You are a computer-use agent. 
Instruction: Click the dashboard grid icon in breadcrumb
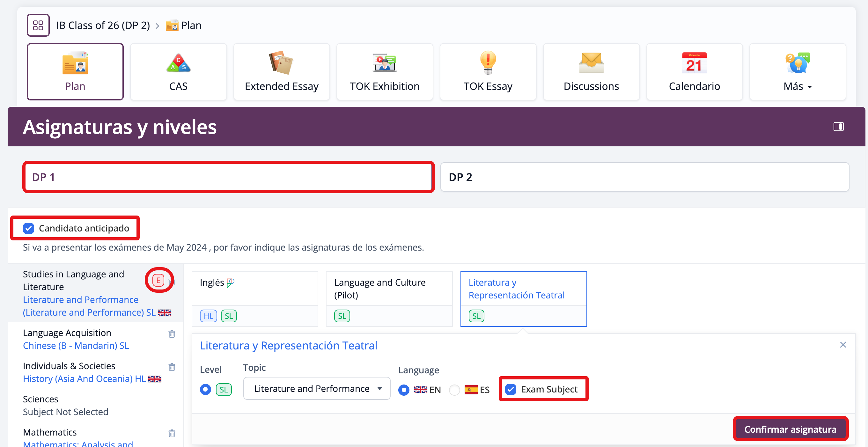[38, 25]
